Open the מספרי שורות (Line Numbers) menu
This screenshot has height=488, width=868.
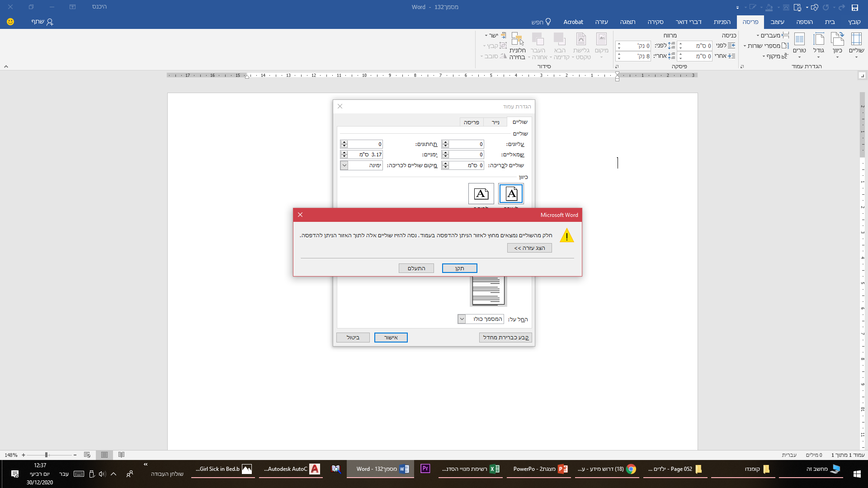[x=766, y=46]
